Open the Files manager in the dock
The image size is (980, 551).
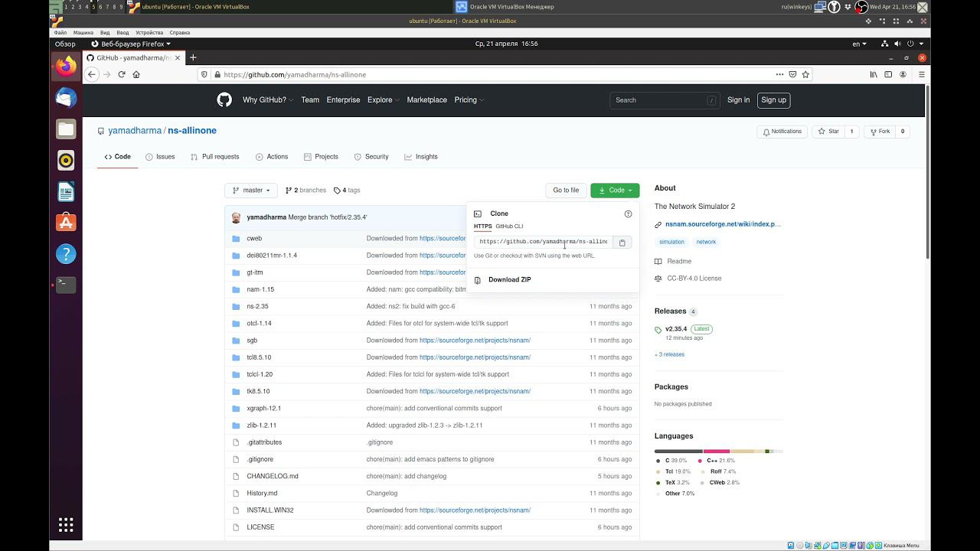click(66, 129)
